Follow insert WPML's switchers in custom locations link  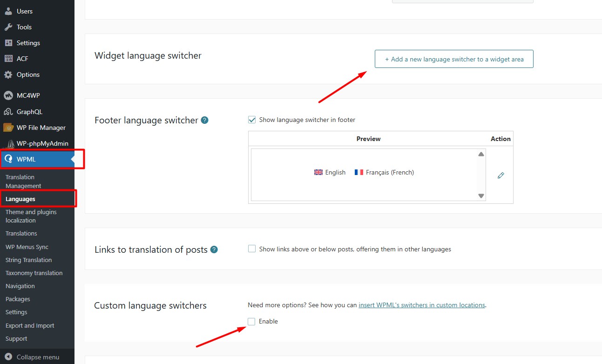pos(422,305)
